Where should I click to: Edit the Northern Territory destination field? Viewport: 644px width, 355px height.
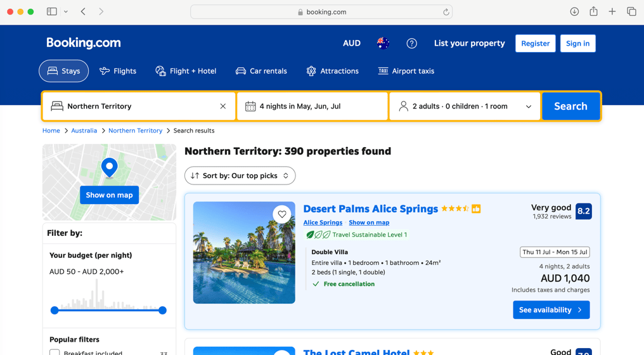pyautogui.click(x=139, y=106)
